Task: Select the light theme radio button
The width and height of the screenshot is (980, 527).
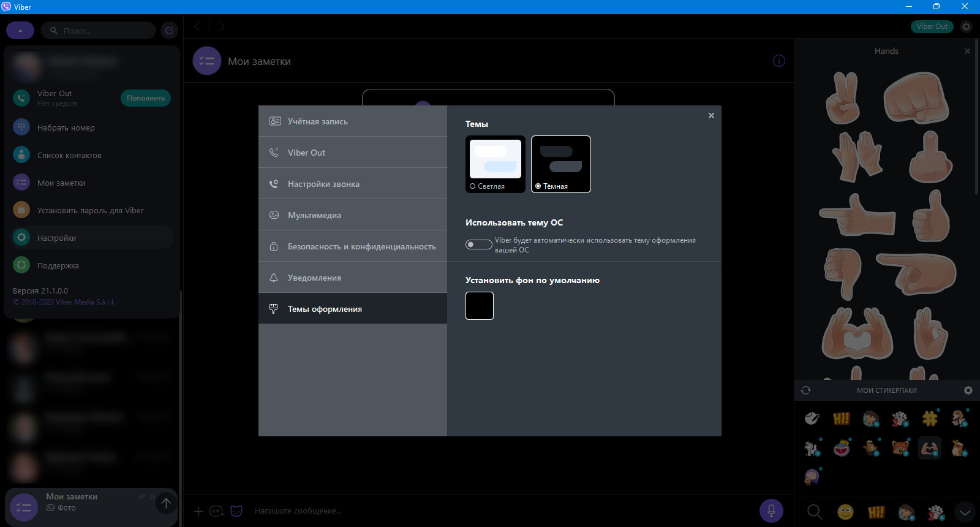Action: point(472,186)
